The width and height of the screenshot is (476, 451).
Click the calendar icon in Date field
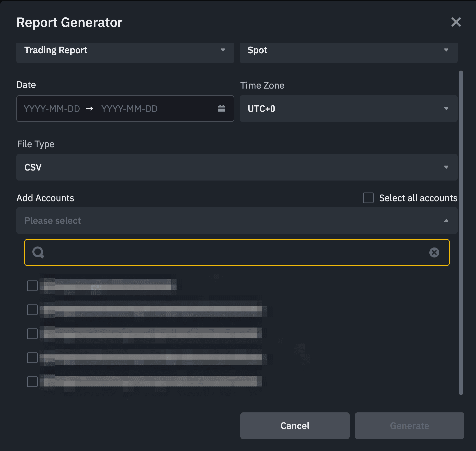tap(222, 109)
